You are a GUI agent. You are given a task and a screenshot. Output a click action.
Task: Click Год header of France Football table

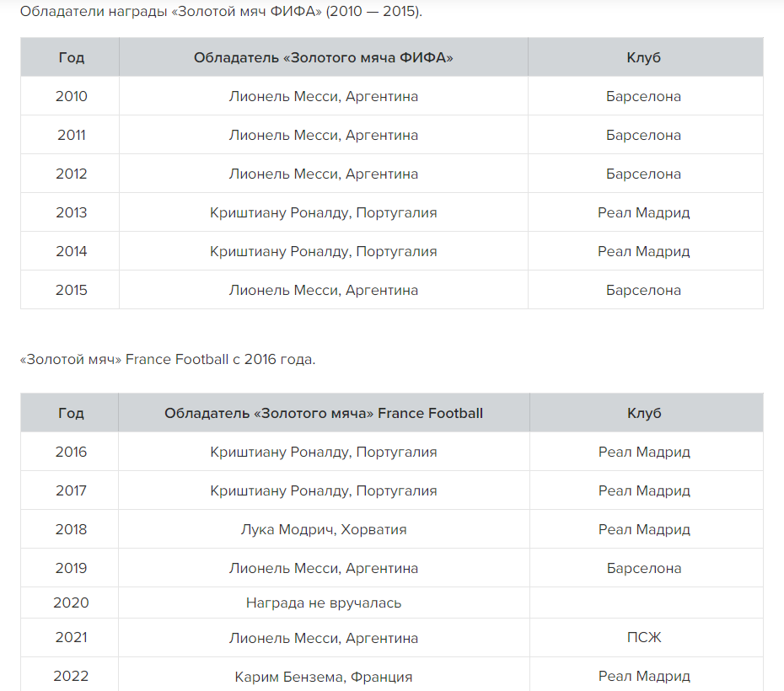tap(71, 413)
